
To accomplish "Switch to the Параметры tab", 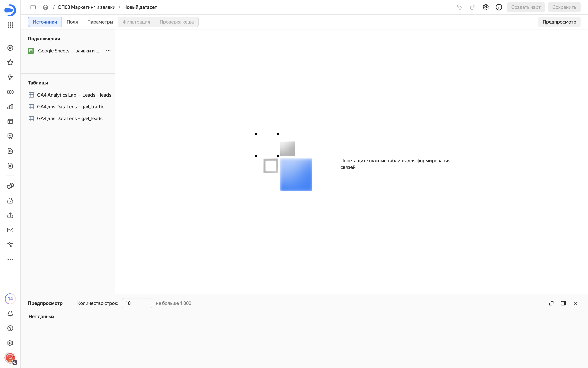I will point(100,22).
